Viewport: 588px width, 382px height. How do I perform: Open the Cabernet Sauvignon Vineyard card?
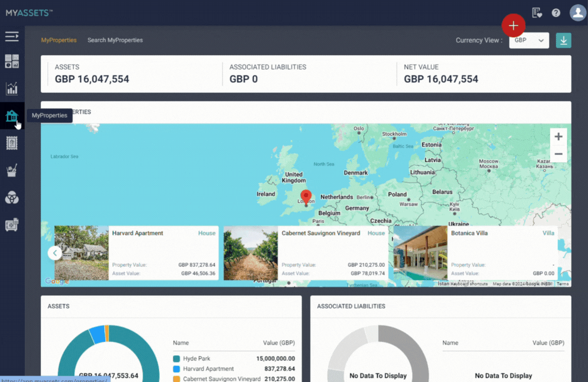click(306, 253)
